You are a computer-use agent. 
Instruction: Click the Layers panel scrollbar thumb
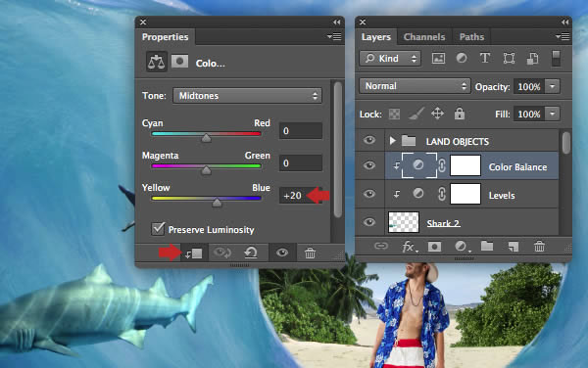(x=565, y=142)
